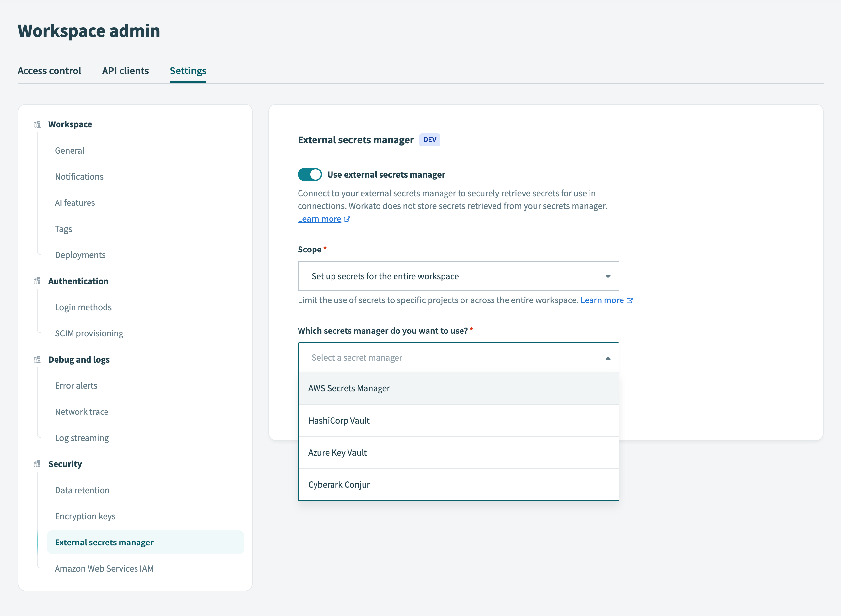
Task: Click external-link icon beside description Learn more
Action: (347, 219)
